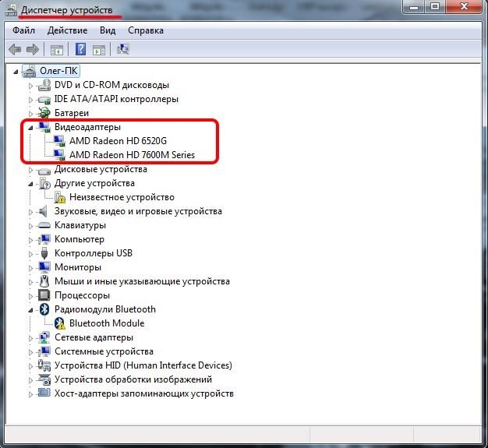Expand the Клавиатуры node
488x448 pixels.
30,226
